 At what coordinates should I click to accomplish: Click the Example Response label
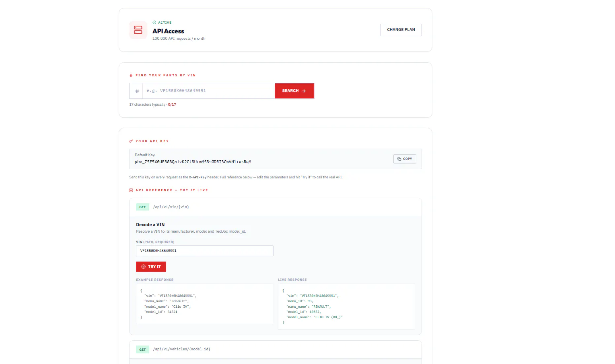[154, 280]
